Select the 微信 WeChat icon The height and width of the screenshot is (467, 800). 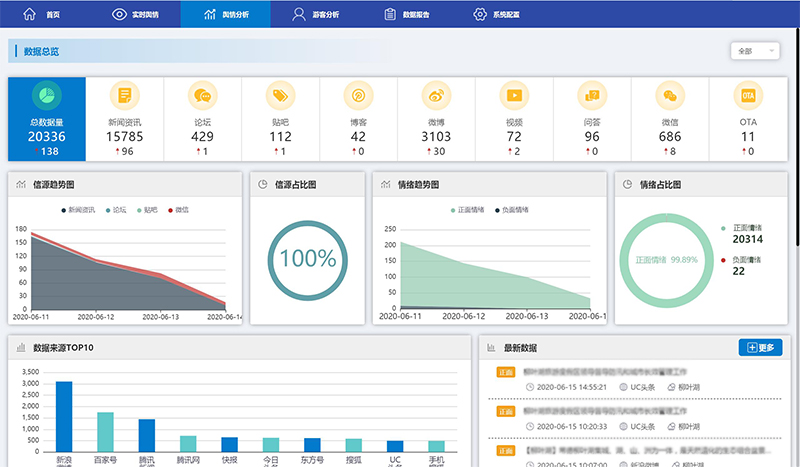(670, 95)
